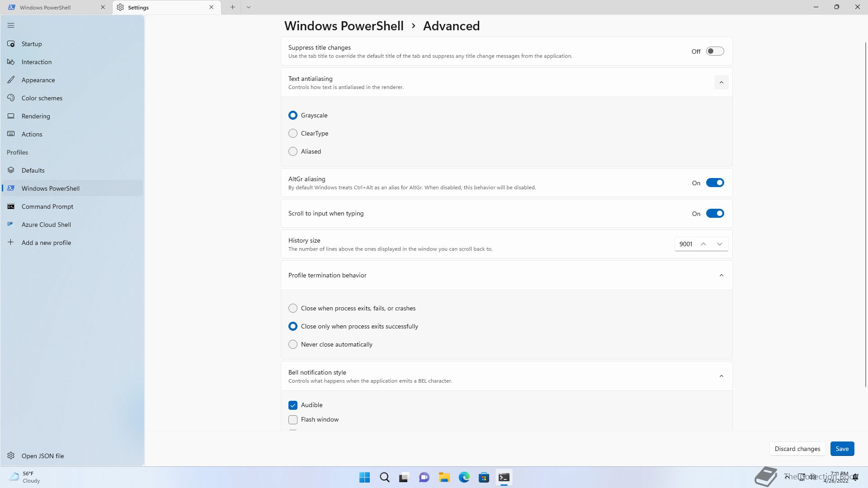
Task: Go to Startup settings page
Action: pos(72,44)
